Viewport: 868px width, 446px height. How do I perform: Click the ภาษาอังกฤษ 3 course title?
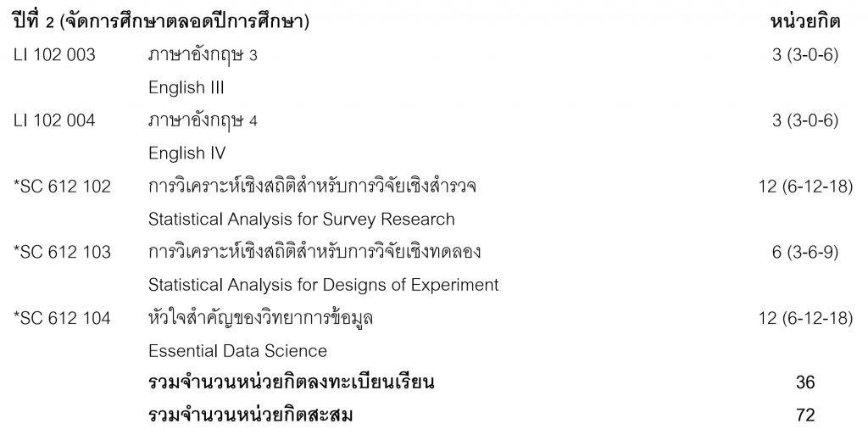tap(203, 55)
